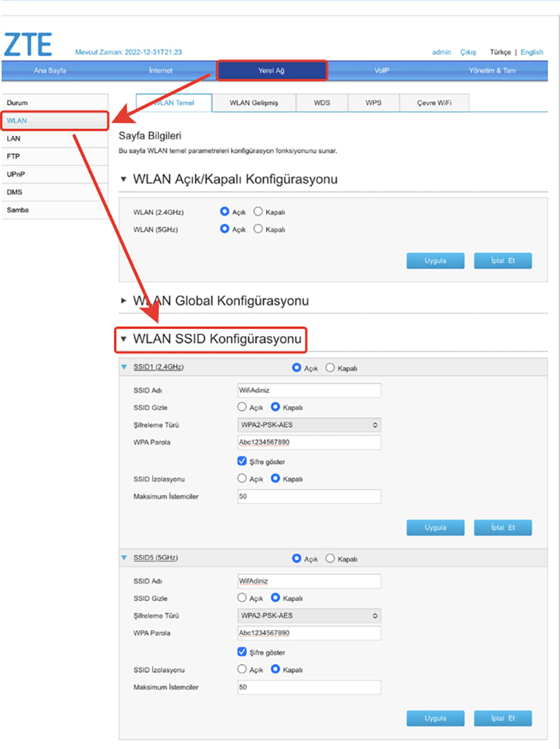
Task: Switch language to English
Action: (531, 52)
